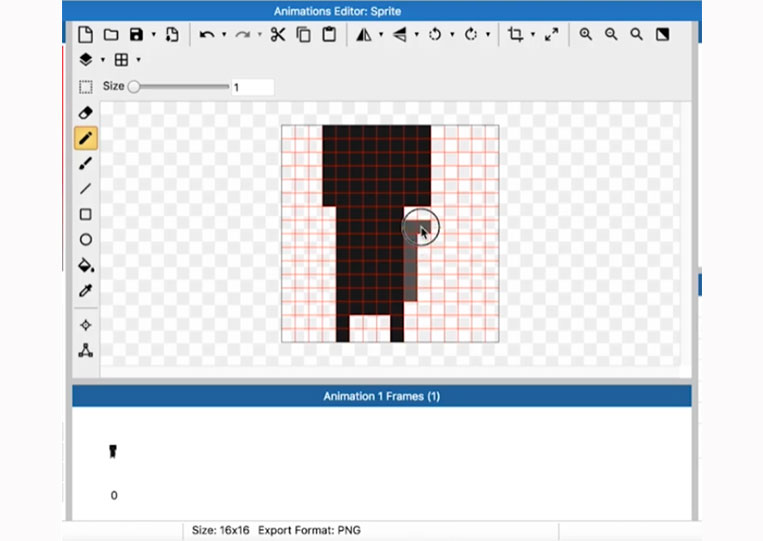
Task: Click the Redo arrow icon
Action: (x=242, y=35)
